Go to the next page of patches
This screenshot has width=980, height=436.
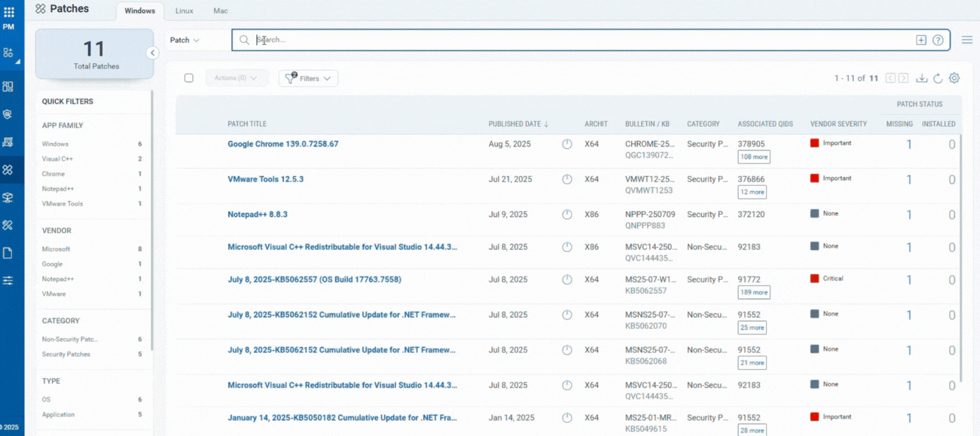(903, 78)
